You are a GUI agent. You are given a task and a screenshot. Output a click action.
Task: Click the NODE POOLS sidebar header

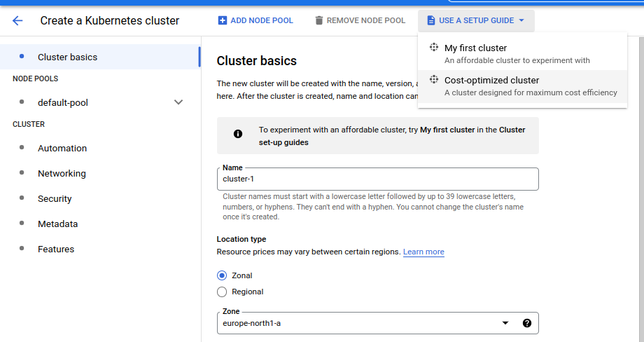tap(35, 78)
